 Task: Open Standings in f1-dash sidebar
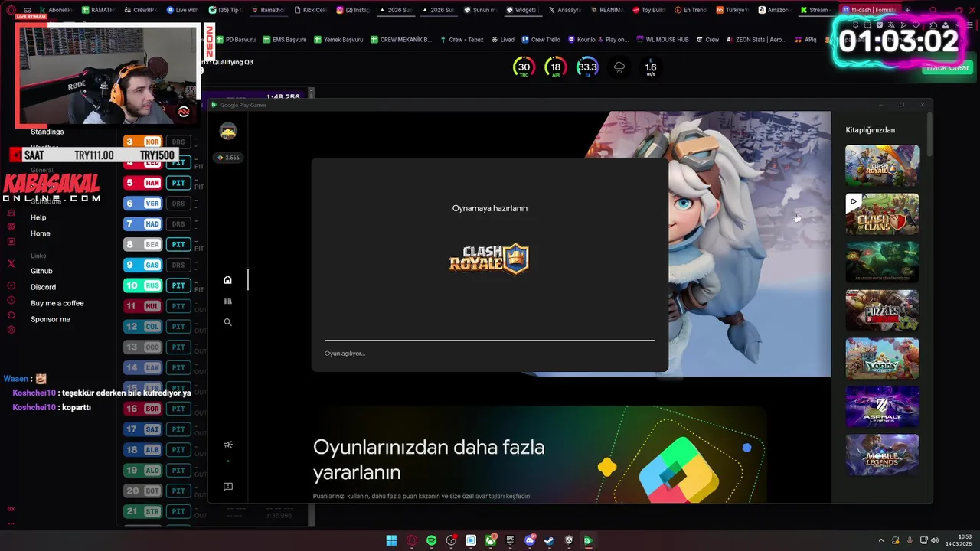pos(47,132)
